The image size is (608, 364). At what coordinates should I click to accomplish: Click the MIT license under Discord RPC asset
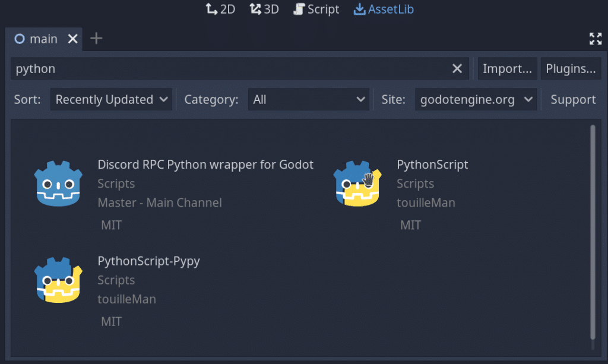[111, 225]
